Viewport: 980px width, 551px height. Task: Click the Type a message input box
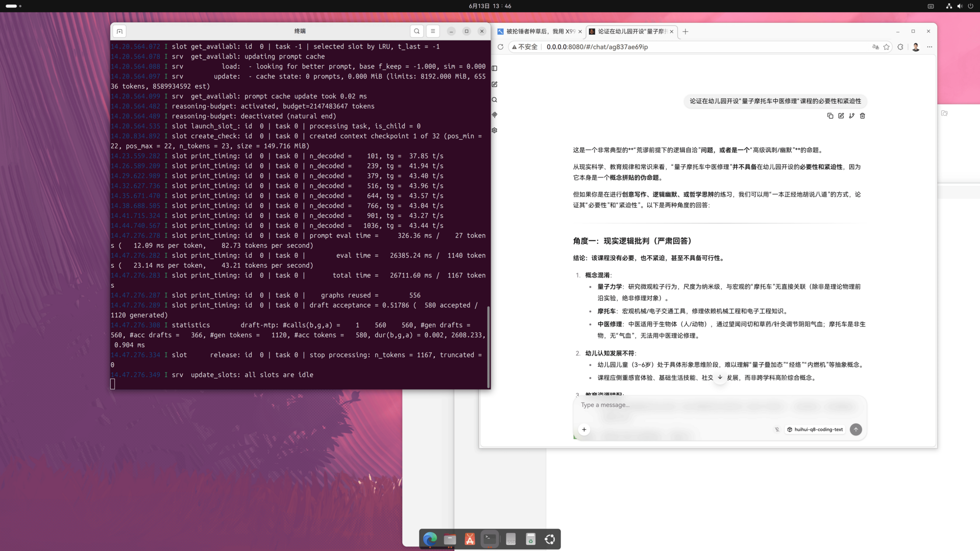[x=720, y=405]
